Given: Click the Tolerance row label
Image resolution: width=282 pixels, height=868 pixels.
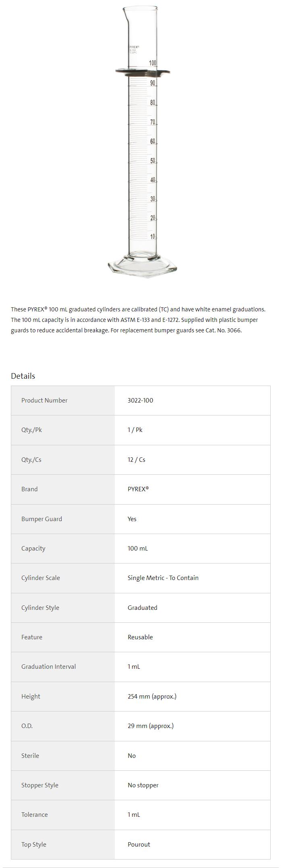Looking at the screenshot, I should 34,814.
